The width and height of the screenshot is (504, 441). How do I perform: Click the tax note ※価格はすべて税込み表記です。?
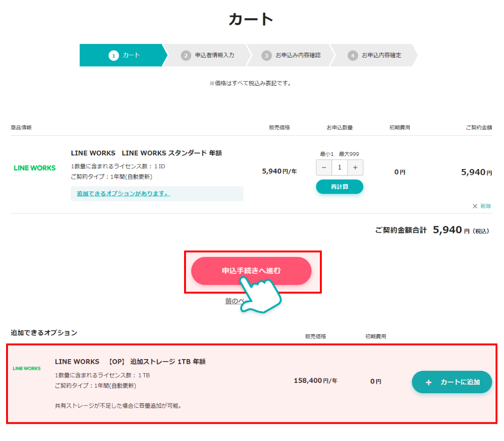click(x=251, y=83)
